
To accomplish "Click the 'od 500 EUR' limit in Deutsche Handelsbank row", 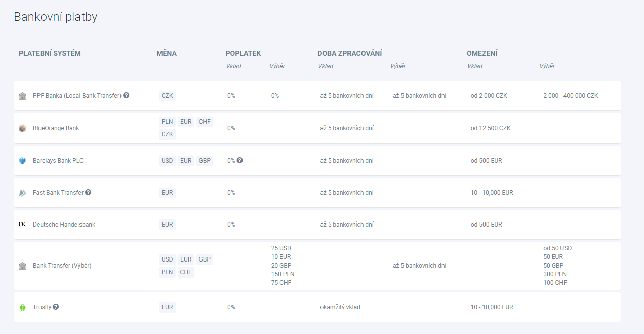I will point(487,225).
